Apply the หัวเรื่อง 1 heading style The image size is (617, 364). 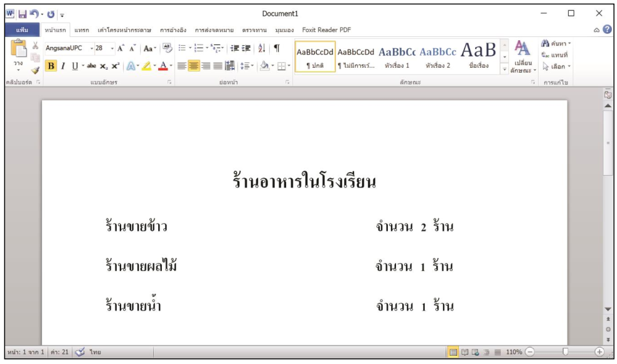coord(397,56)
